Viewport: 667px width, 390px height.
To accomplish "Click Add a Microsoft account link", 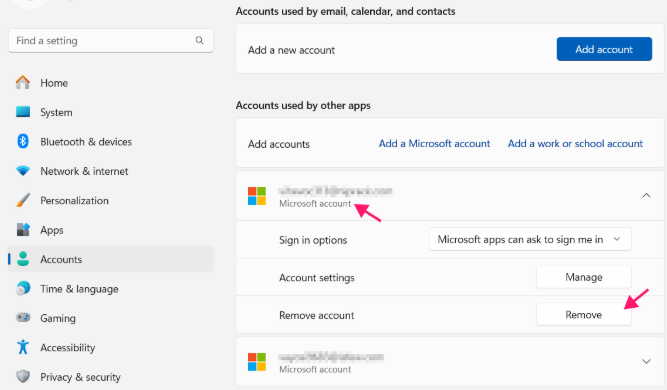I will point(434,144).
